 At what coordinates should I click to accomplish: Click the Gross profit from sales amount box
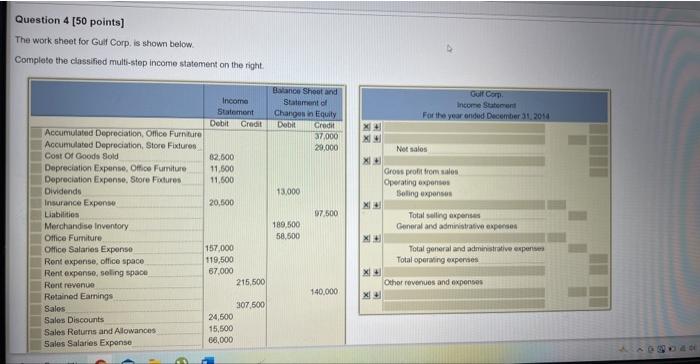tap(598, 172)
